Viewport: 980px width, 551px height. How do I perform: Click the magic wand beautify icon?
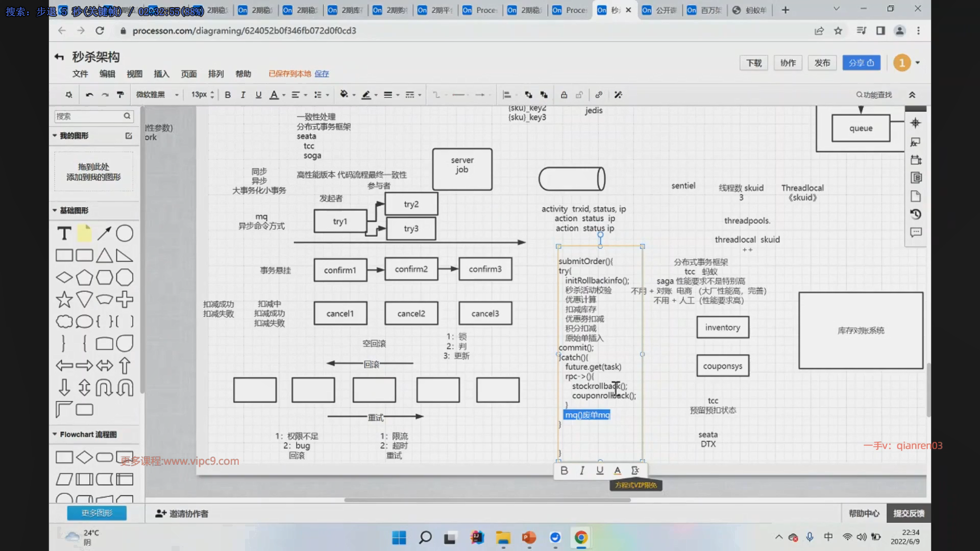618,95
